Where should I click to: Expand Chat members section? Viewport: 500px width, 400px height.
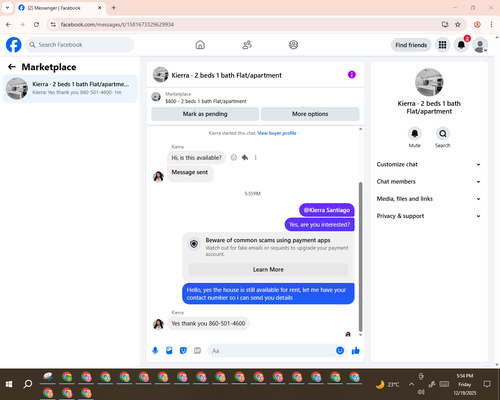pos(429,182)
